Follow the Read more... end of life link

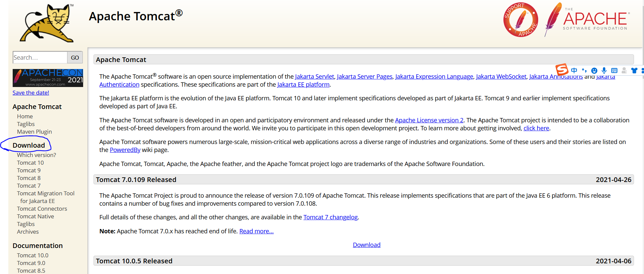[256, 231]
